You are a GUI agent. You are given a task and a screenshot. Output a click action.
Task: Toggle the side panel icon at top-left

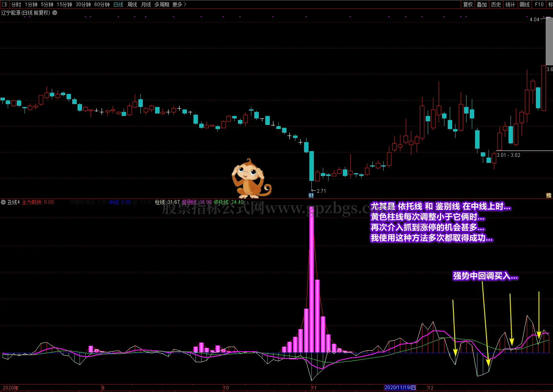(4, 4)
